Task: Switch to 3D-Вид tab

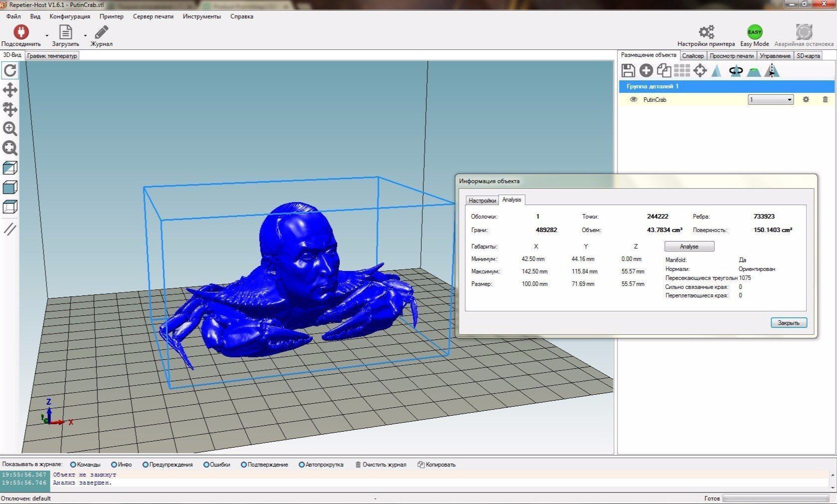Action: tap(12, 55)
